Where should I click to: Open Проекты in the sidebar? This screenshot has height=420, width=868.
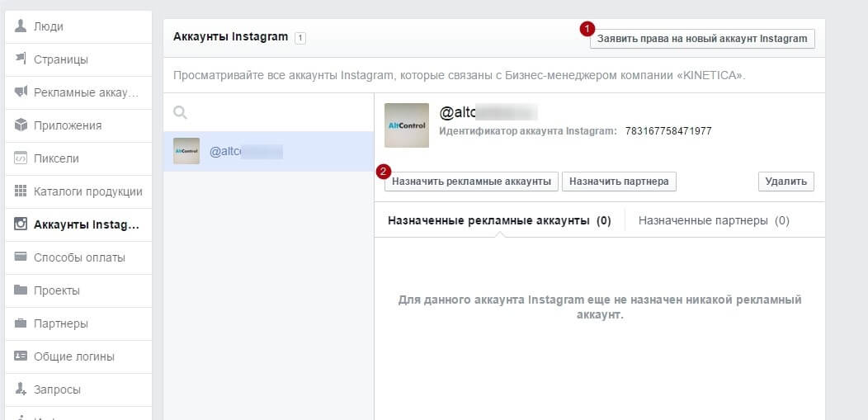78,290
